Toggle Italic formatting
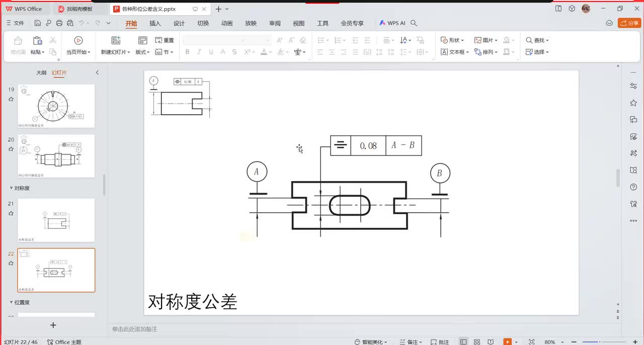The width and height of the screenshot is (644, 345). (199, 52)
